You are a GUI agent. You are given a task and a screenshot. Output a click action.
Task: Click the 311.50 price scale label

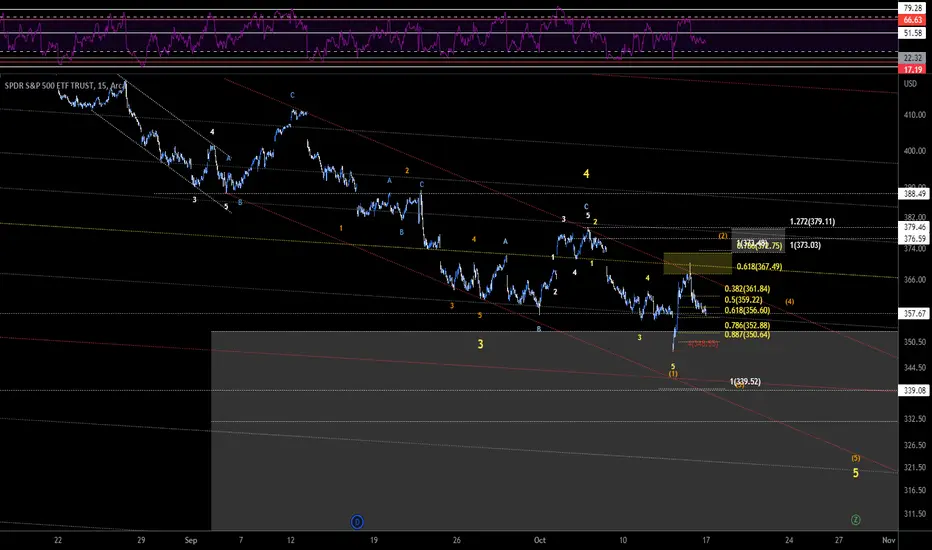click(x=915, y=514)
